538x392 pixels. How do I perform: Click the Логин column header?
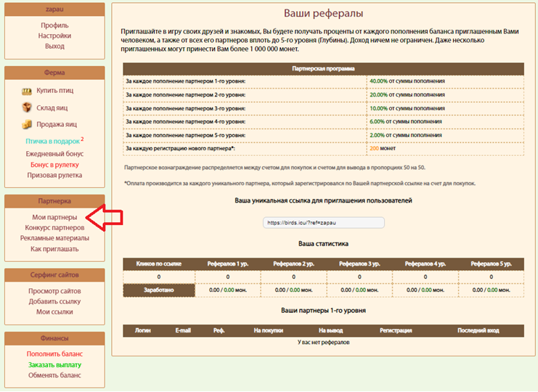[143, 330]
